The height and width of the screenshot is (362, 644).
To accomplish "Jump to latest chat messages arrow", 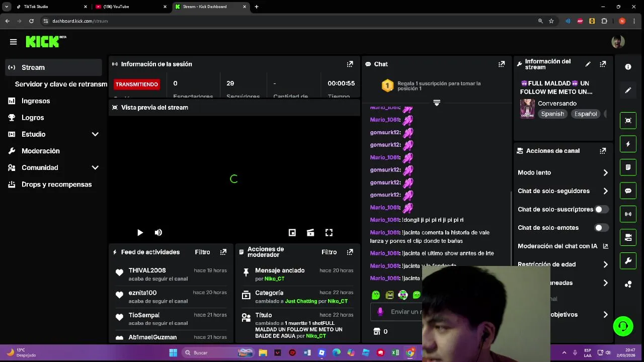I will point(437,103).
